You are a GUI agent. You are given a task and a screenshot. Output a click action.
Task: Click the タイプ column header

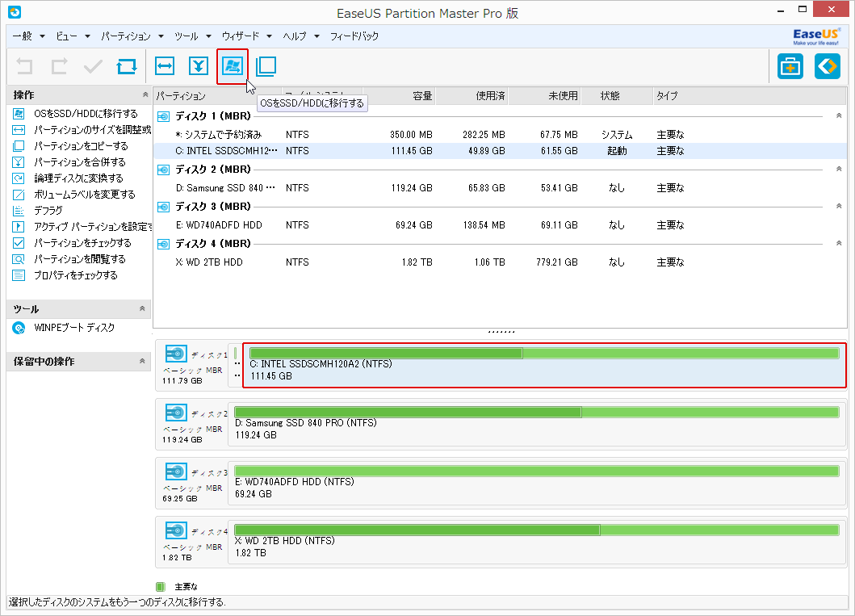[x=750, y=96]
